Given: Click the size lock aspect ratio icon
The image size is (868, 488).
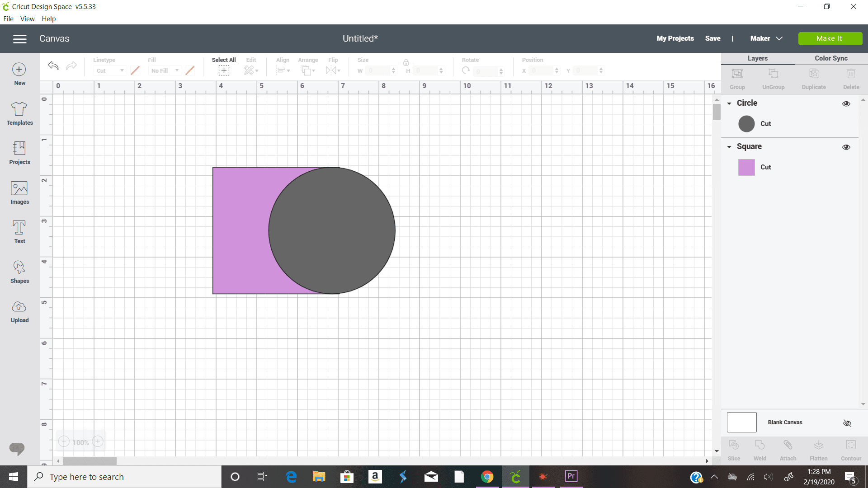Looking at the screenshot, I should pos(406,62).
